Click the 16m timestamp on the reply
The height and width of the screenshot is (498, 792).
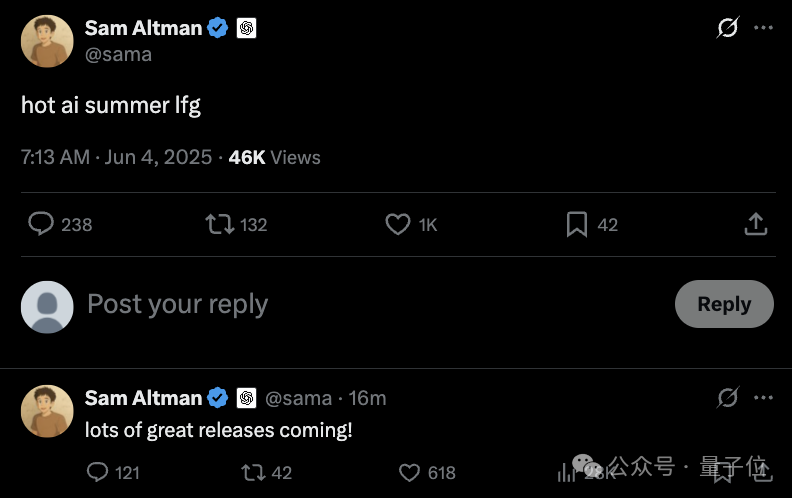(367, 398)
